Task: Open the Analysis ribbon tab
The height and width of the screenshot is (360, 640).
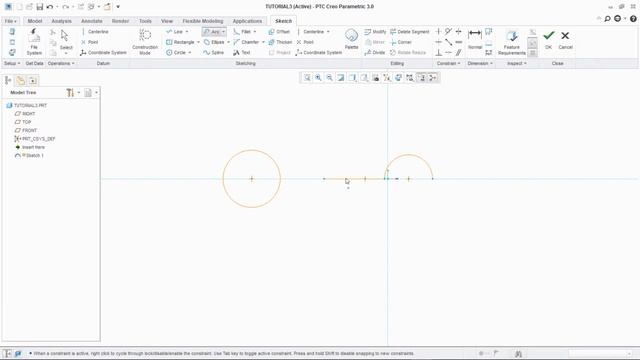Action: pyautogui.click(x=61, y=21)
